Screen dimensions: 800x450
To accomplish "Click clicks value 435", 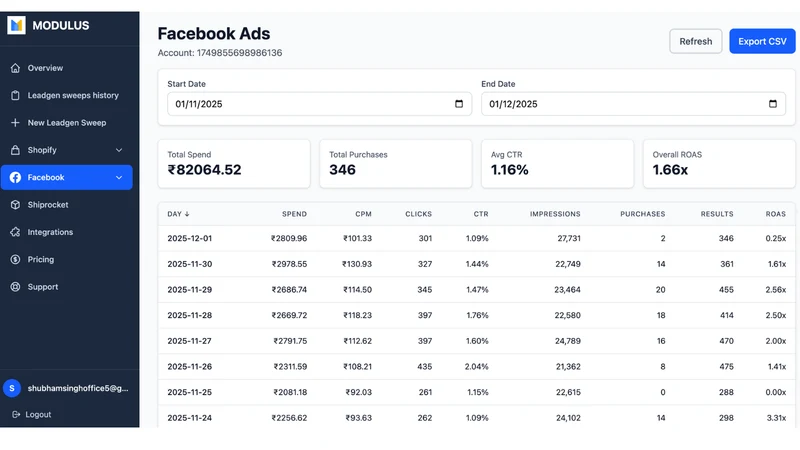I will pyautogui.click(x=424, y=366).
